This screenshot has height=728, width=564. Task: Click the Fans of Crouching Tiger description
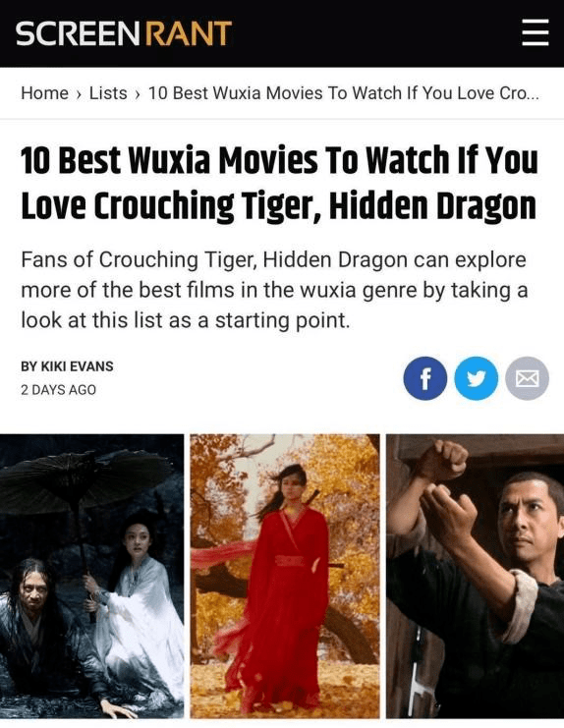tap(274, 290)
